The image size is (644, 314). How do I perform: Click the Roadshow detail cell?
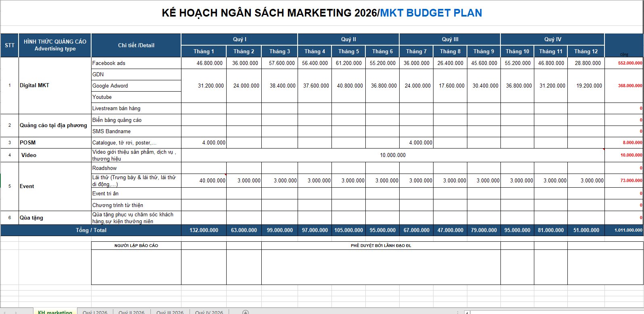pyautogui.click(x=136, y=168)
